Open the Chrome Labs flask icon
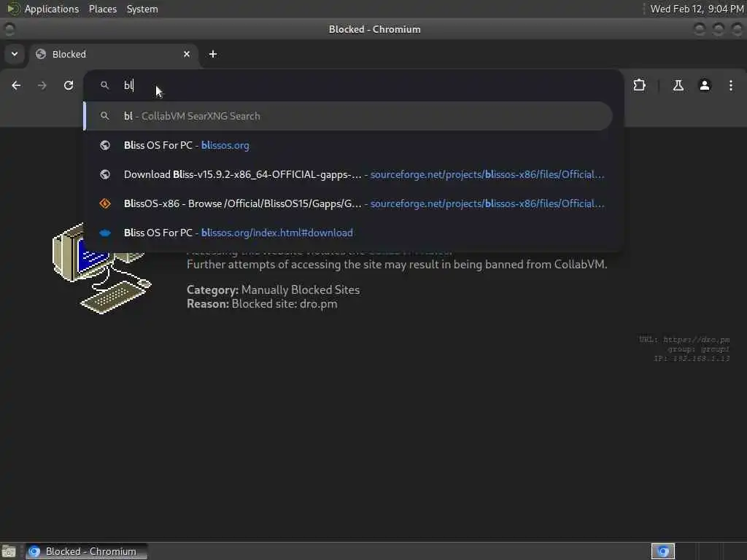This screenshot has height=560, width=747. tap(678, 85)
